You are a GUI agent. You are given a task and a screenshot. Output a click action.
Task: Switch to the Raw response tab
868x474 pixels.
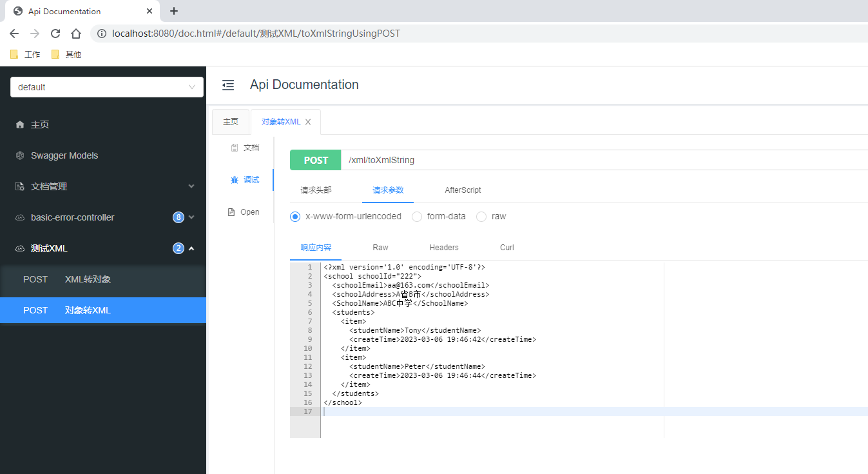pyautogui.click(x=380, y=248)
